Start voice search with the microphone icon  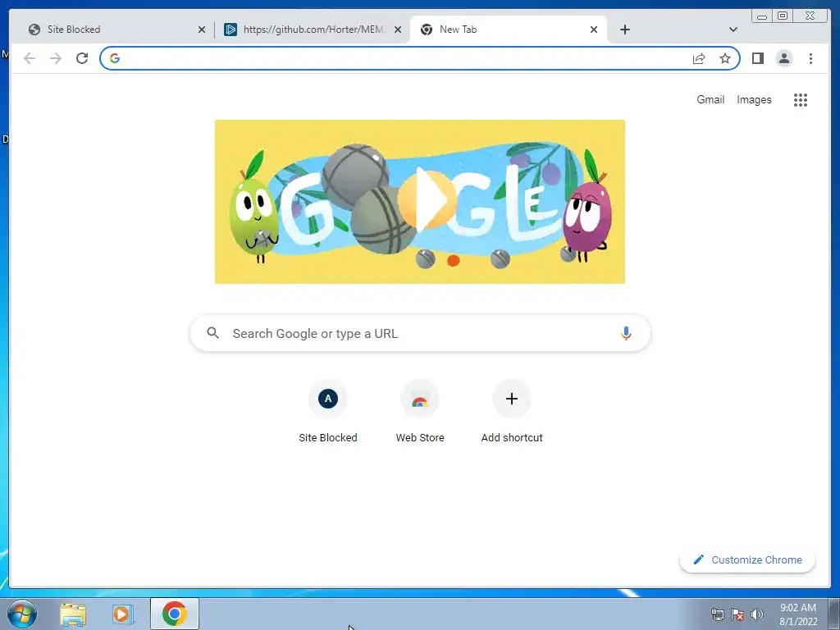tap(626, 333)
